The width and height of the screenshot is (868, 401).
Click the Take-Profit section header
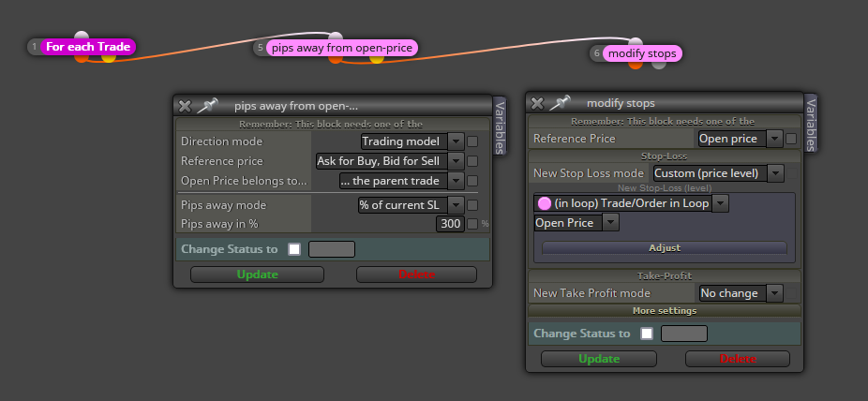point(665,276)
